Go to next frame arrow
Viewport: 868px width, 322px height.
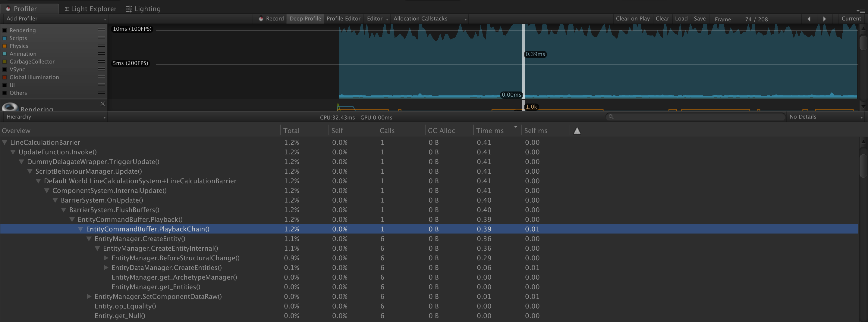tap(825, 19)
